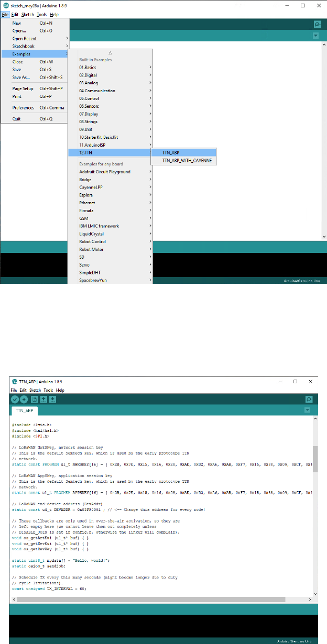Open the SpacebrewYun library examples
This screenshot has height=644, width=327.
110,280
